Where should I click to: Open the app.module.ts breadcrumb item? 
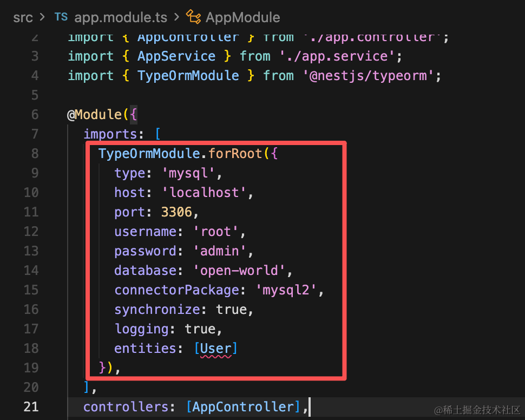coord(121,17)
